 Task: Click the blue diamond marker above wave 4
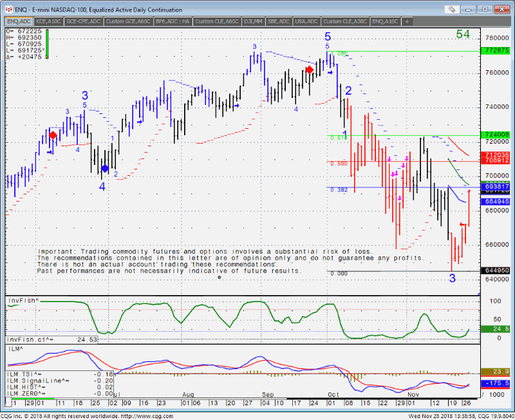tap(105, 168)
